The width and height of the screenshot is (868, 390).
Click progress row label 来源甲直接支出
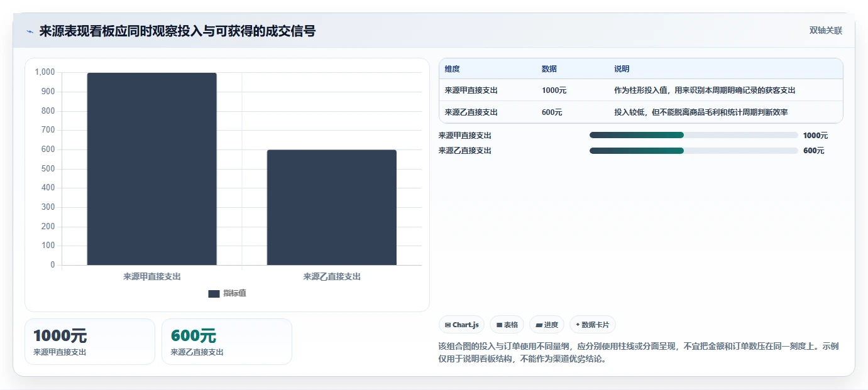coord(465,135)
